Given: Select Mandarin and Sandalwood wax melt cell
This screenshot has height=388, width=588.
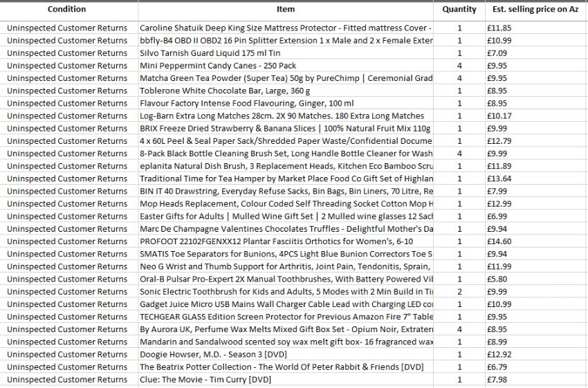Looking at the screenshot, I should pyautogui.click(x=286, y=342).
